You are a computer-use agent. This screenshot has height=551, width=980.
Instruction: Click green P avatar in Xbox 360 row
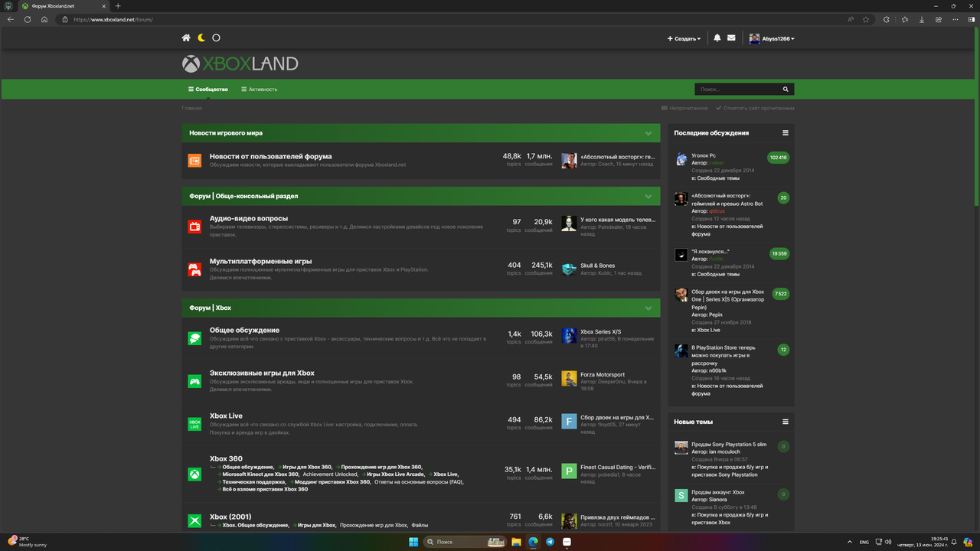pyautogui.click(x=569, y=471)
